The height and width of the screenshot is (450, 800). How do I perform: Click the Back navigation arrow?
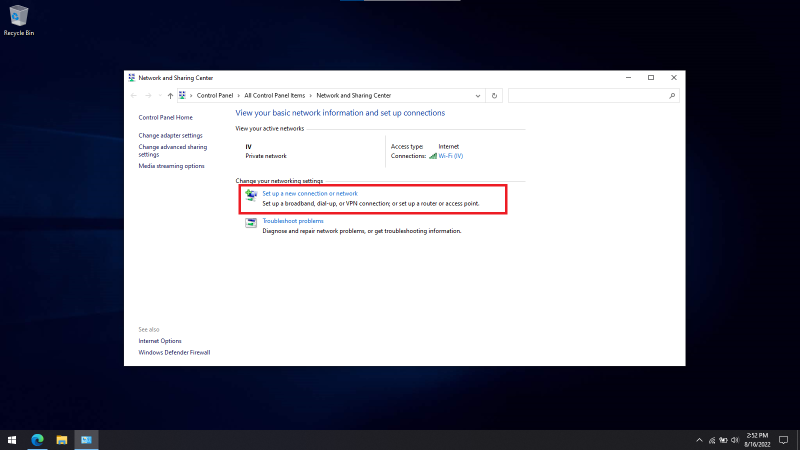click(135, 96)
